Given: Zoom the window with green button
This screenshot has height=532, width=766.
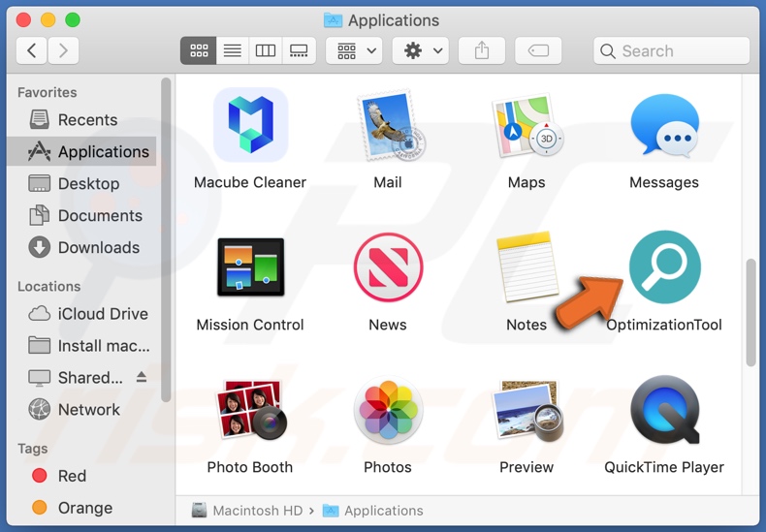Looking at the screenshot, I should (x=73, y=20).
